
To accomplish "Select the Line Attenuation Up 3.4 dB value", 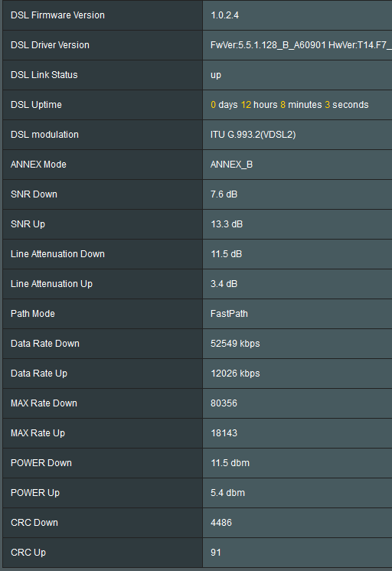I will pos(224,284).
